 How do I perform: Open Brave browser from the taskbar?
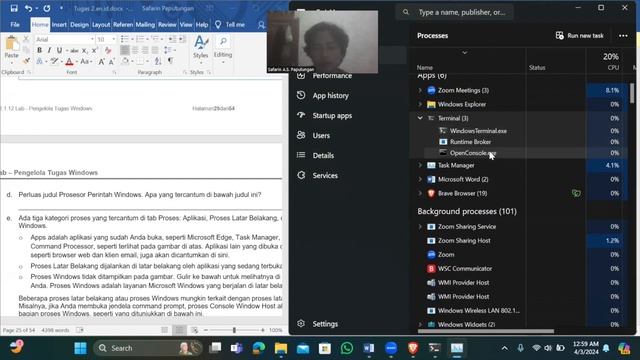tap(413, 348)
